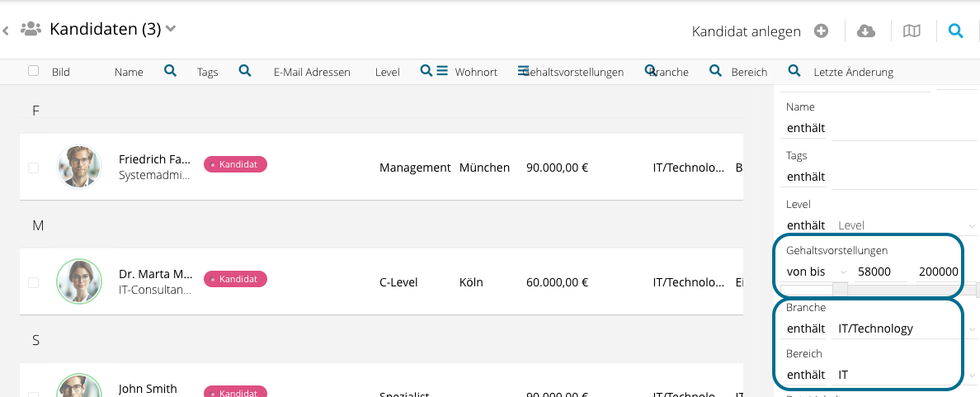This screenshot has width=980, height=397.
Task: Click the search icon next to Name column
Action: coord(170,71)
